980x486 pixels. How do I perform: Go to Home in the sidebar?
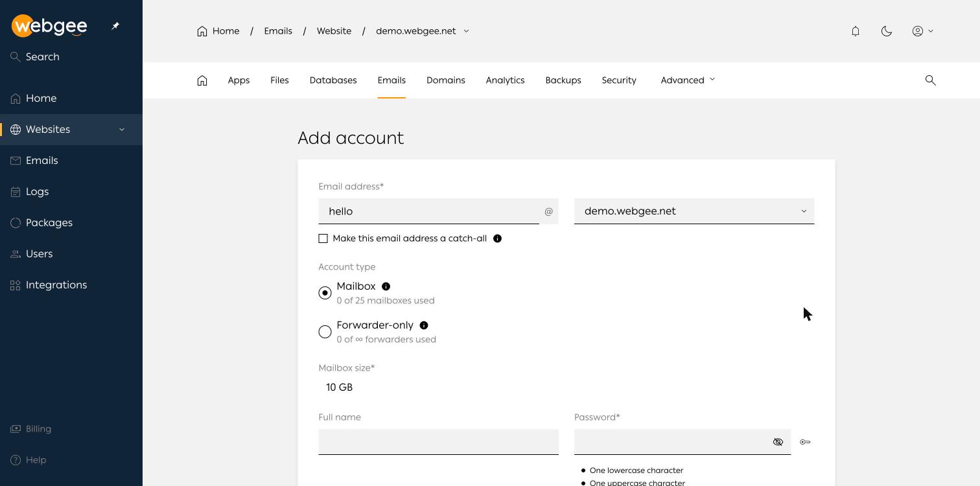71,98
